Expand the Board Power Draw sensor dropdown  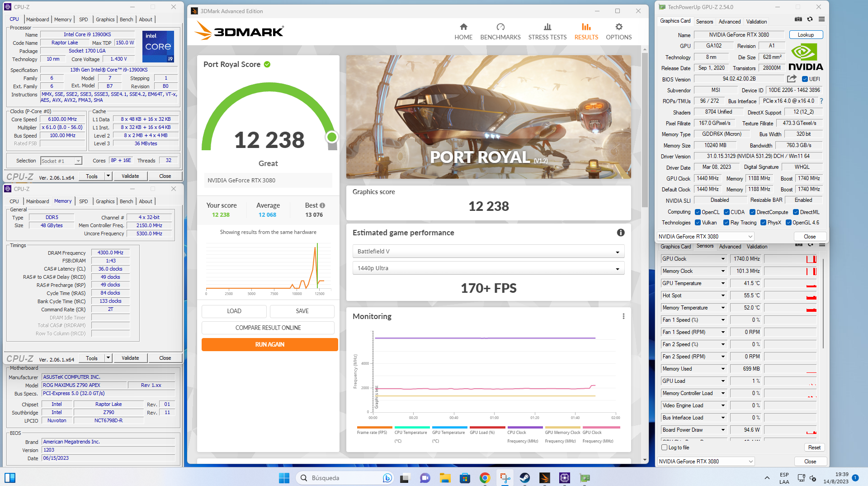click(723, 430)
